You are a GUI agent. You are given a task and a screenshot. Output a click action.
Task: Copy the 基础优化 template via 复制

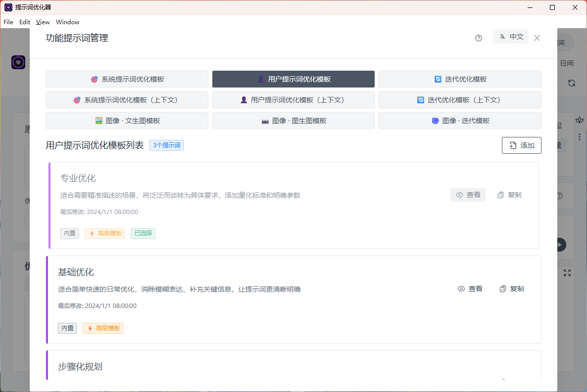point(511,289)
